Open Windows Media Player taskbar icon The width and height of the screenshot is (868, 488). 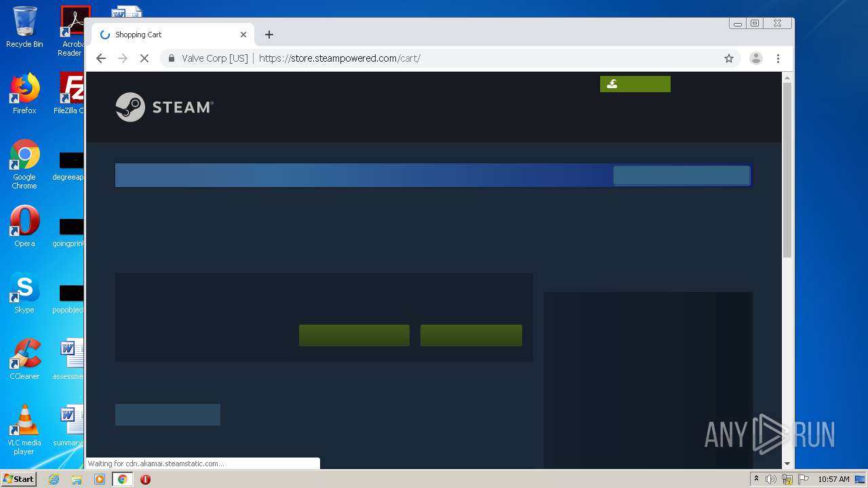click(100, 479)
